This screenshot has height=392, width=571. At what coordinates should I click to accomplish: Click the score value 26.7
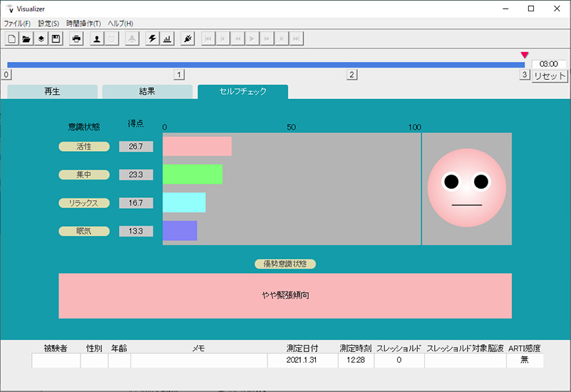tap(136, 146)
